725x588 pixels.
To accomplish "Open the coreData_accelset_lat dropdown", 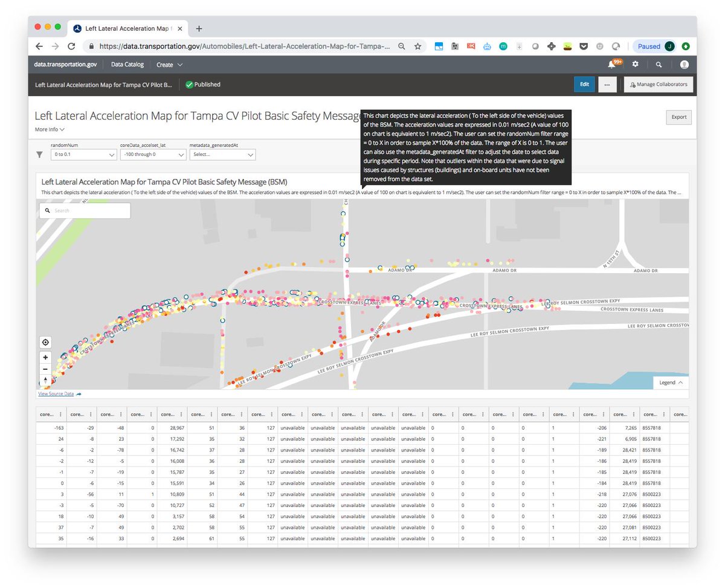I will point(153,155).
